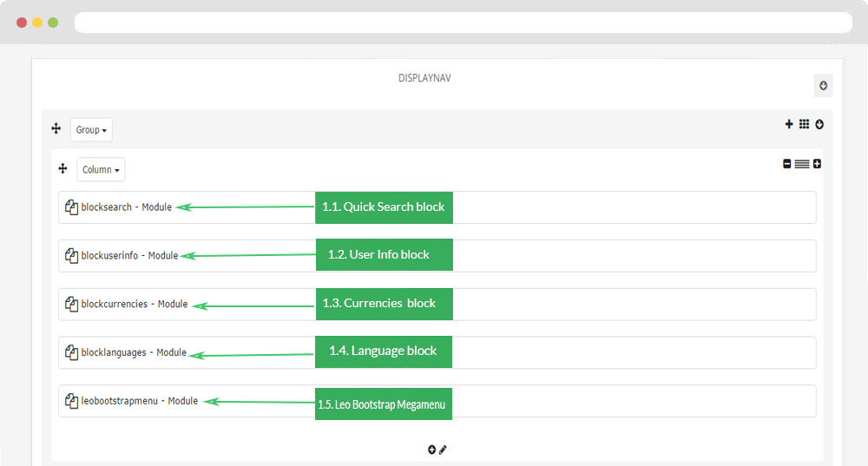Click the move handle beside Group dropdown
The width and height of the screenshot is (868, 466).
click(56, 128)
